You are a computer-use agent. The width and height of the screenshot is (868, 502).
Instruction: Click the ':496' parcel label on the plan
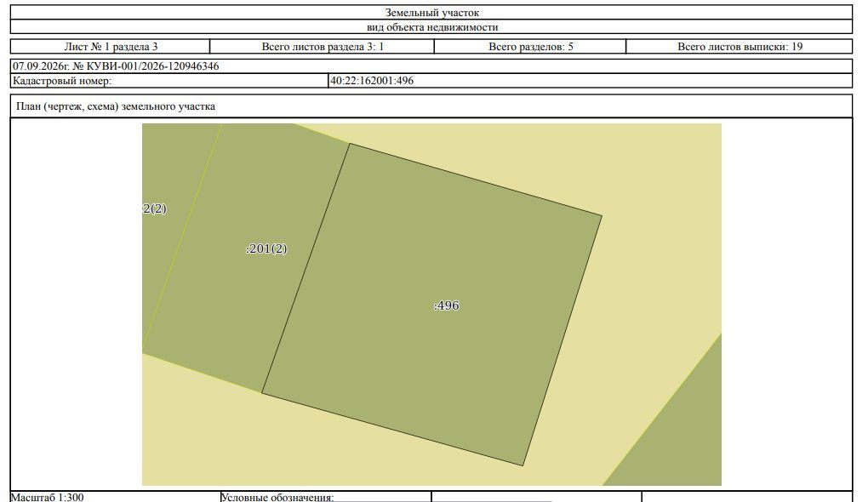click(446, 305)
